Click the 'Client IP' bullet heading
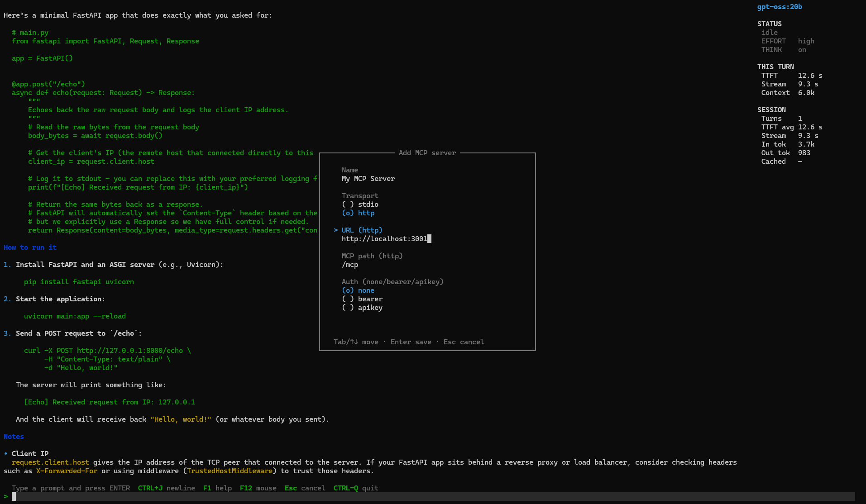 pos(30,454)
